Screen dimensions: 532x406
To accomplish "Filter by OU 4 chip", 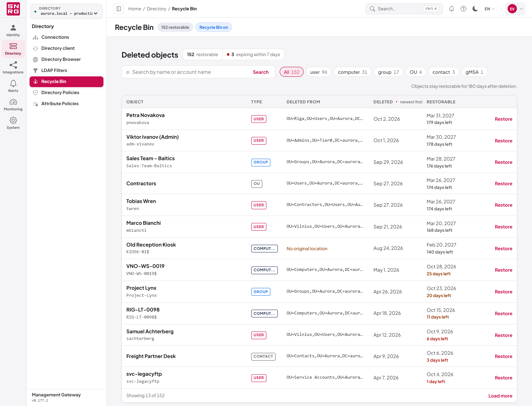I will click(416, 72).
